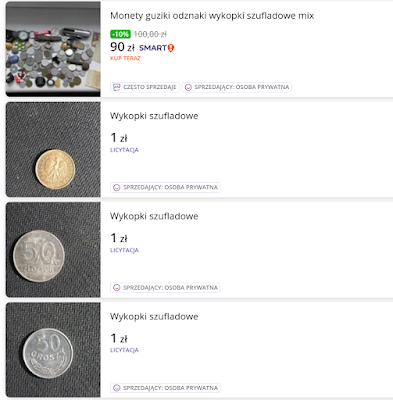Open the 50 złotych coin listing photo
The height and width of the screenshot is (400, 393).
click(x=53, y=250)
